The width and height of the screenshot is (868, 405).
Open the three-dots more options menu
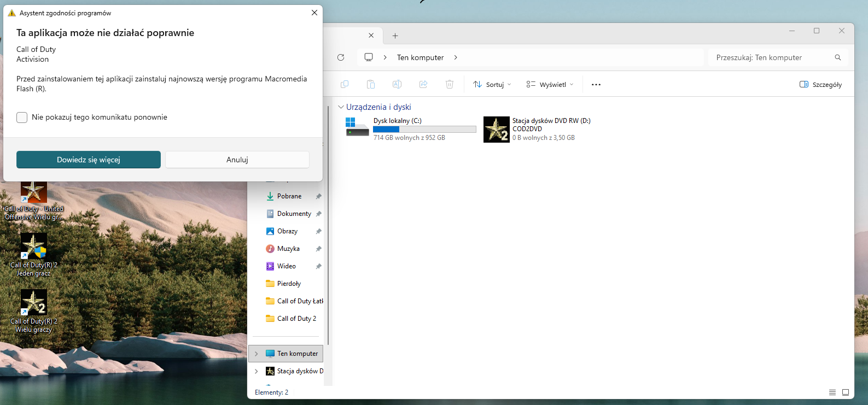(596, 85)
